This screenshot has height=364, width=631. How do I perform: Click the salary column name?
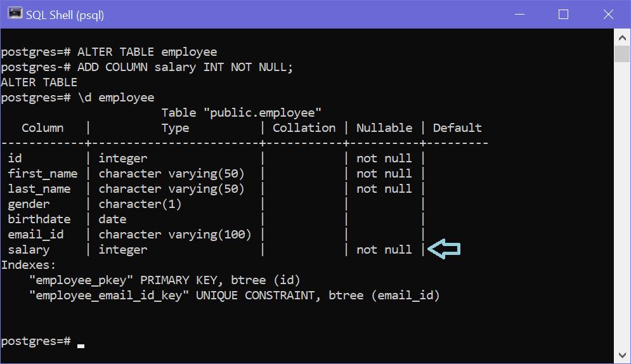pos(29,250)
